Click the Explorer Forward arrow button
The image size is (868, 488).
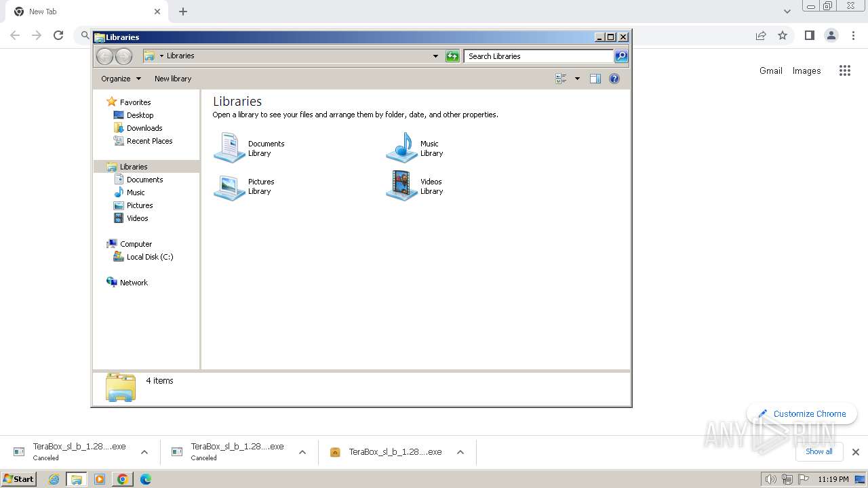click(x=123, y=56)
